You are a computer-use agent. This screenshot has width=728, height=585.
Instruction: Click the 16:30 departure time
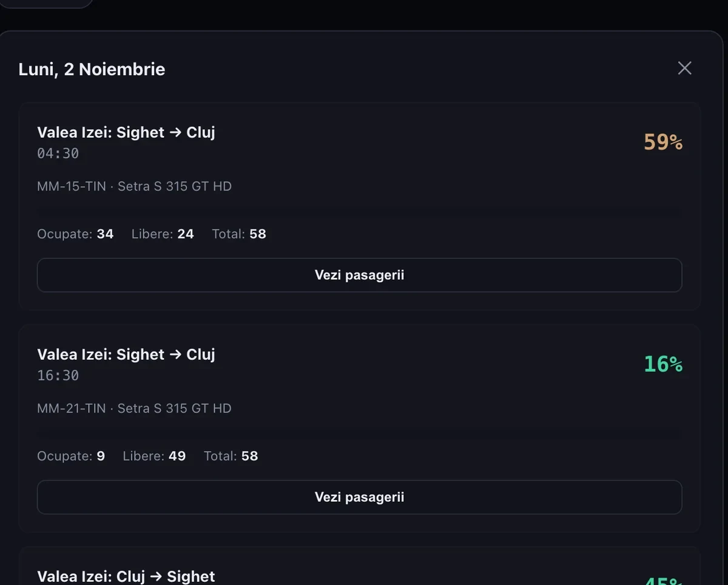pos(58,376)
